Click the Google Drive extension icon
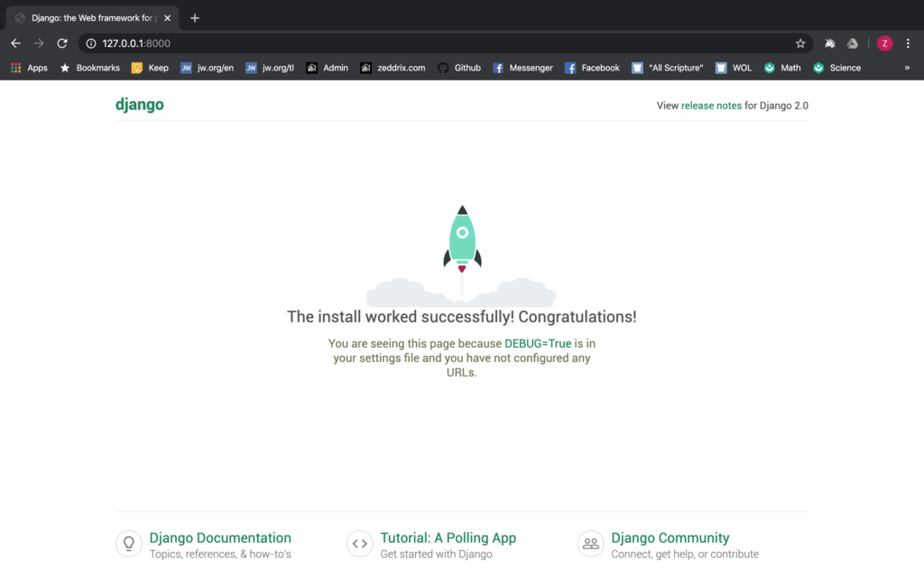 click(x=853, y=43)
